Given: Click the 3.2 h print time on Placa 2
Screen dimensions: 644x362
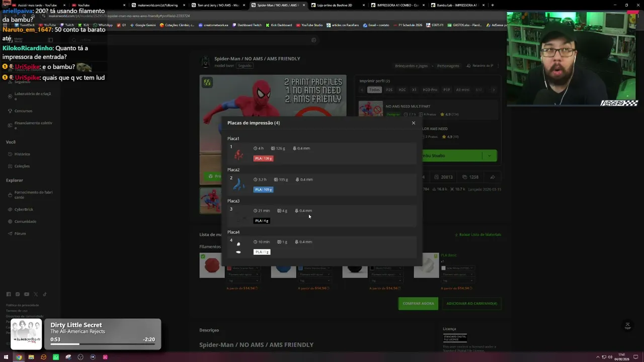Looking at the screenshot, I should [x=260, y=179].
